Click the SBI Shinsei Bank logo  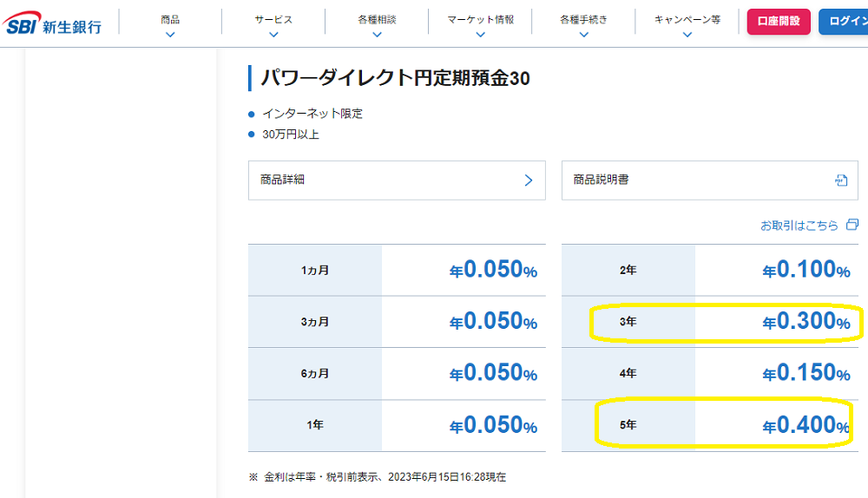point(52,23)
